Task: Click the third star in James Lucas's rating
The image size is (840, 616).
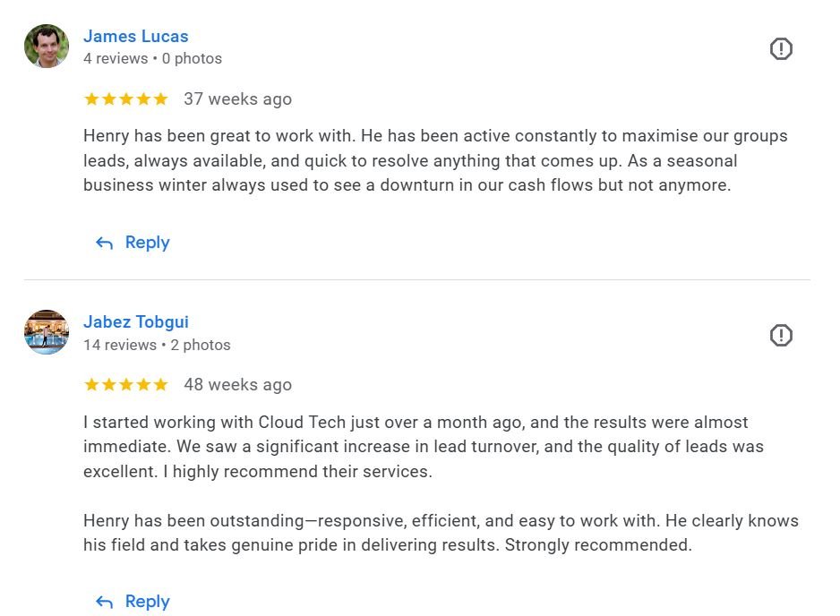Action: [126, 99]
